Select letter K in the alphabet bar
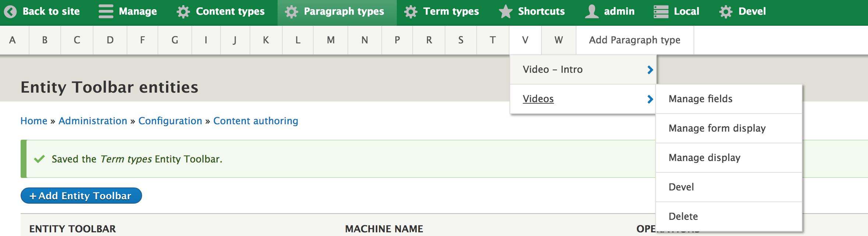The width and height of the screenshot is (868, 236). point(266,40)
